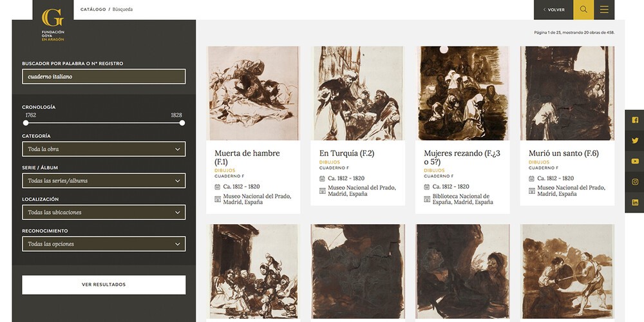The width and height of the screenshot is (644, 322).
Task: Expand the Serie / Álbum dropdown
Action: click(x=104, y=181)
